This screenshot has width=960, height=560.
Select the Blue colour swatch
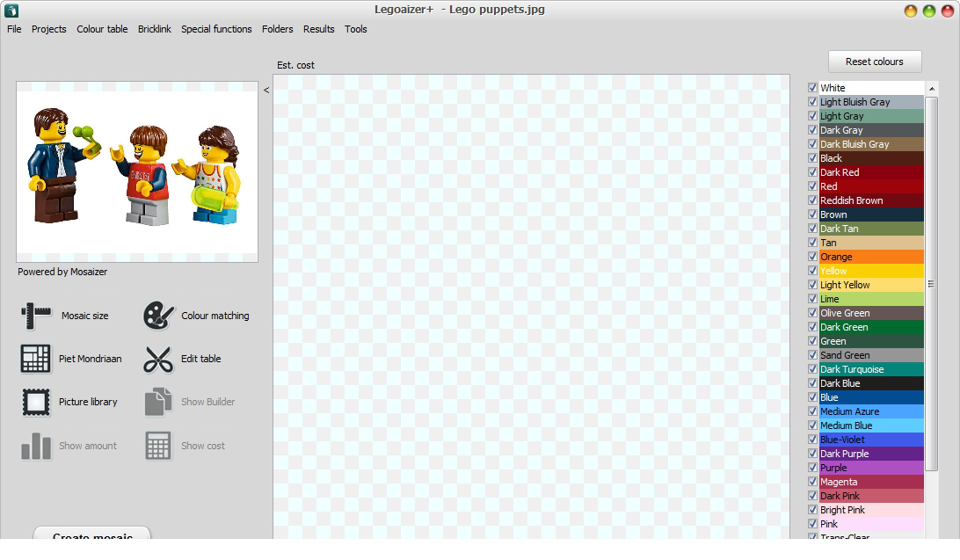click(x=871, y=397)
